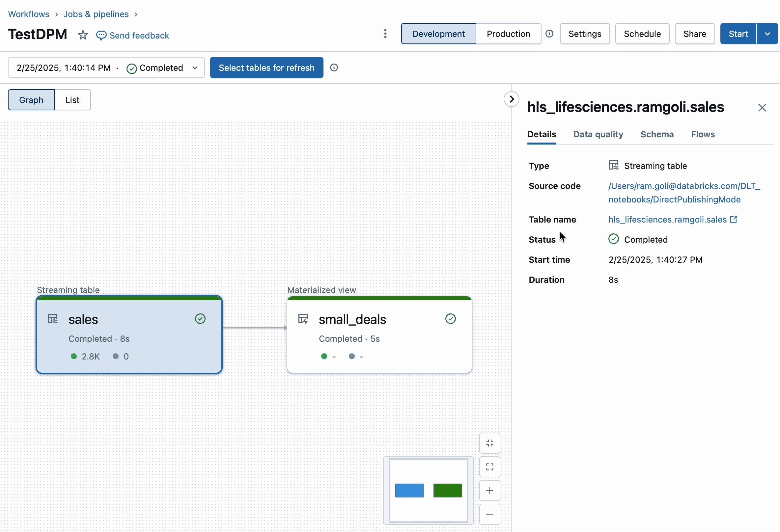Close the hls_lifesciences.ramgoli.sales details panel
Viewport: 780px width, 532px height.
pos(762,108)
